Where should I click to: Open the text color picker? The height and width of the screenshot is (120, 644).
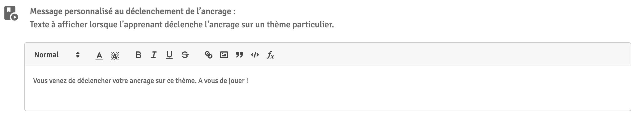pyautogui.click(x=99, y=55)
